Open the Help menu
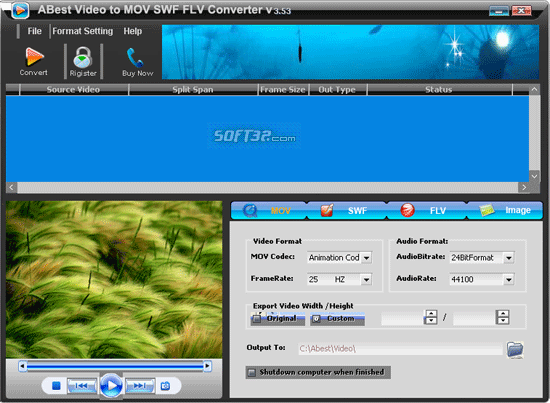The image size is (550, 403). (133, 31)
